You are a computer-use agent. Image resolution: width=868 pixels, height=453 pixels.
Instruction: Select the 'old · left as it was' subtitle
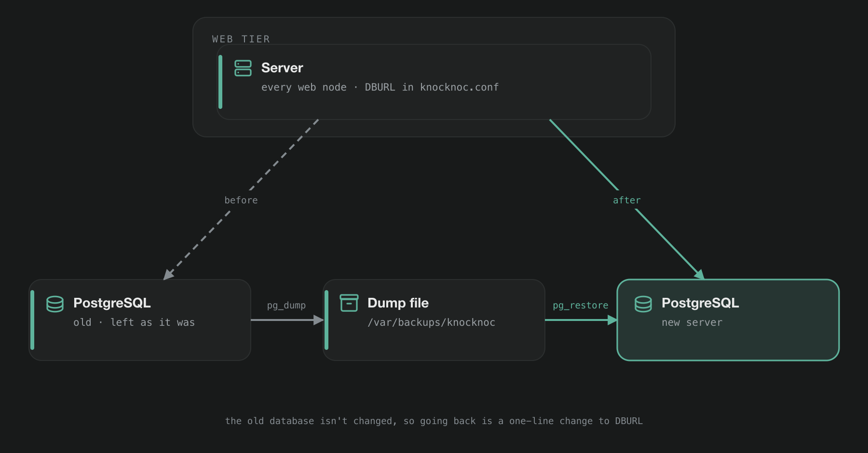134,322
